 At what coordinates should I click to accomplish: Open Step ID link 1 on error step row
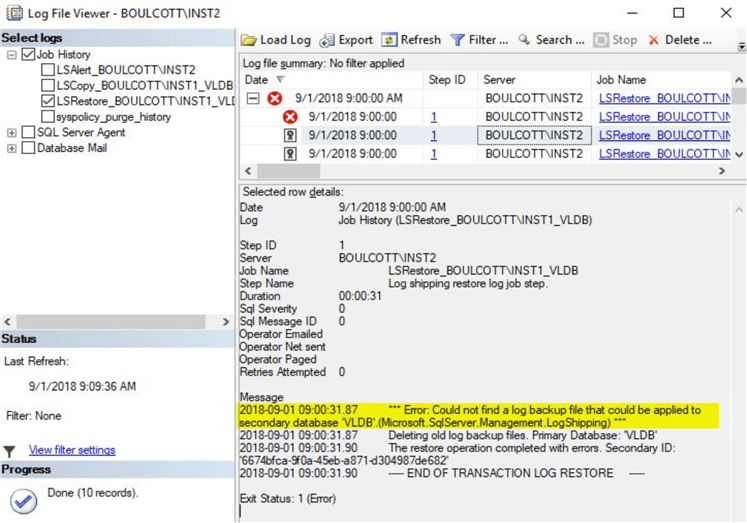pos(434,117)
